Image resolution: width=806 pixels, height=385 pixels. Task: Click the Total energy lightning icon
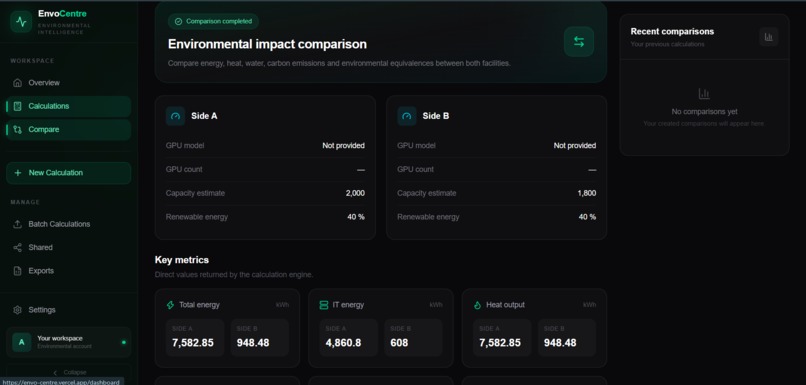coord(170,305)
